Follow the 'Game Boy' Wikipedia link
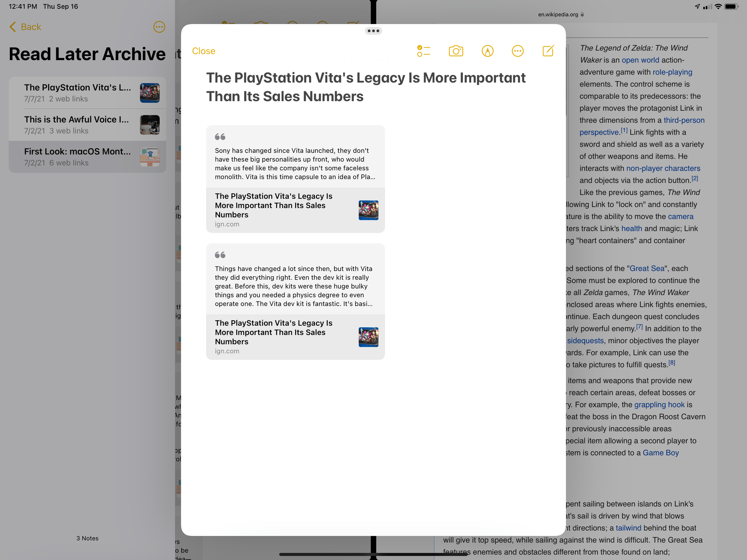This screenshot has height=560, width=747. click(x=661, y=453)
